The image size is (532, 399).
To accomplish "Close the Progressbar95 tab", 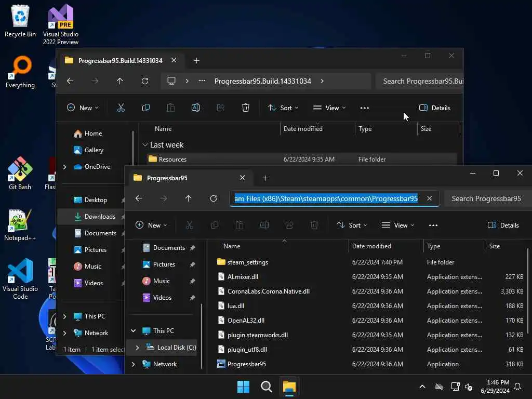I will pos(242,178).
